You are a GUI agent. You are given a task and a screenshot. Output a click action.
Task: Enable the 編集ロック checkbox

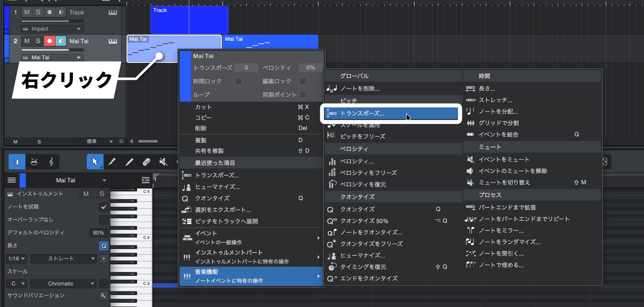pos(303,81)
